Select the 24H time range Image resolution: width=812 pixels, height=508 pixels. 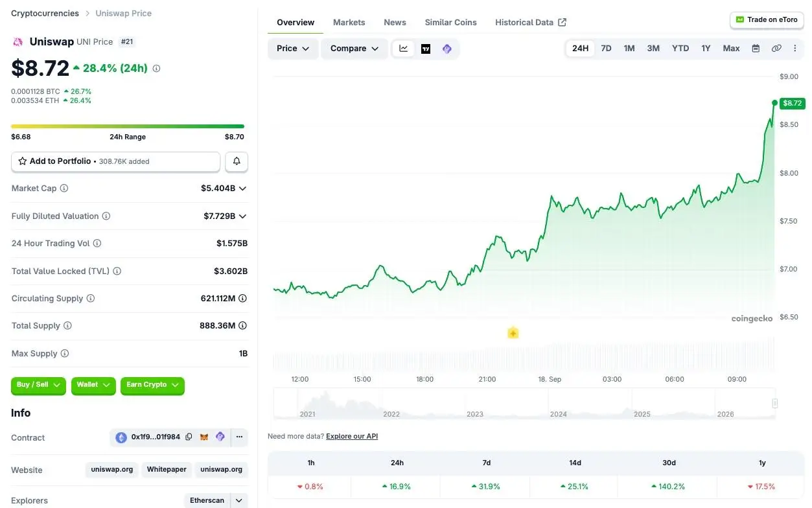(580, 49)
